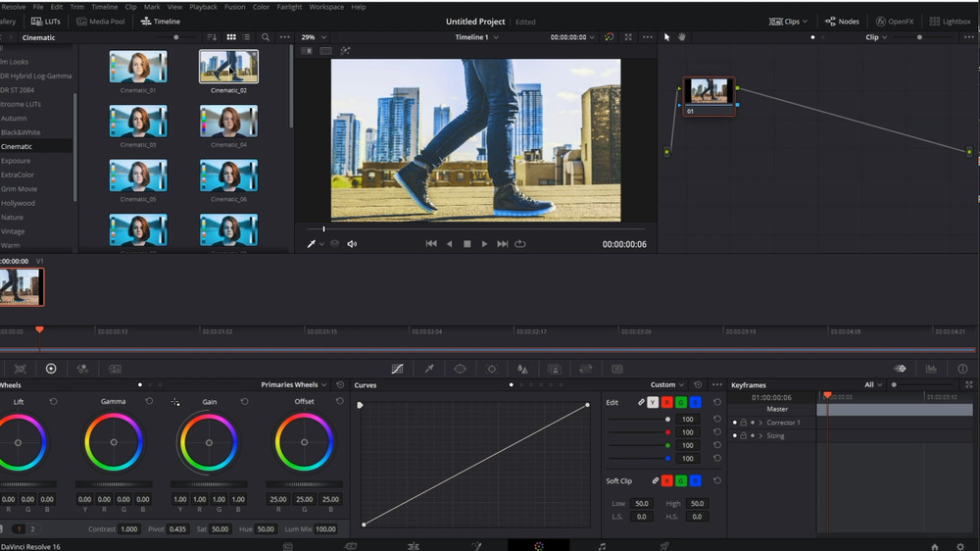Open the Key palette
This screenshot has width=980, height=551.
tap(554, 369)
